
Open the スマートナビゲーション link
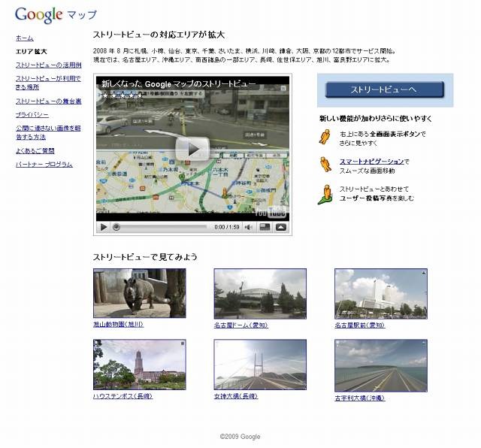371,162
